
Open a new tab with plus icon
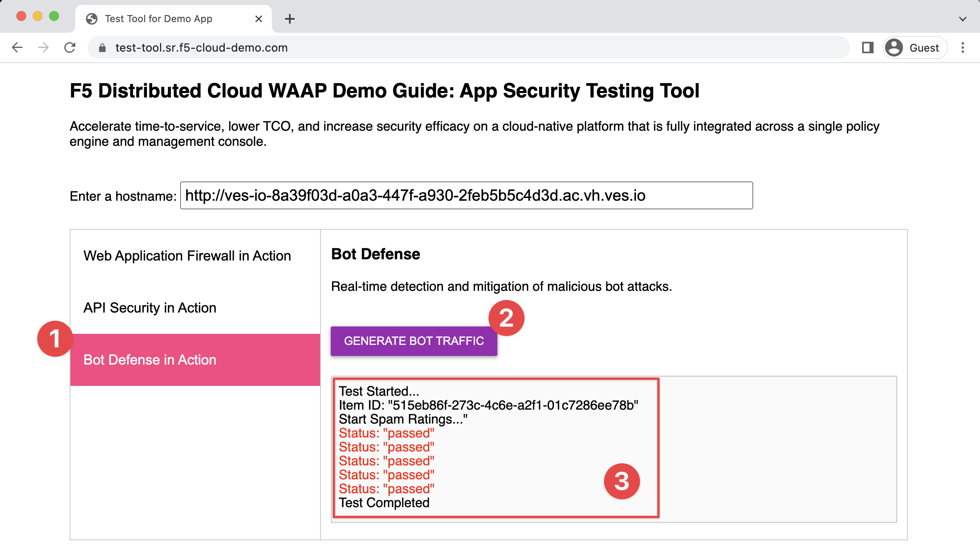[289, 19]
